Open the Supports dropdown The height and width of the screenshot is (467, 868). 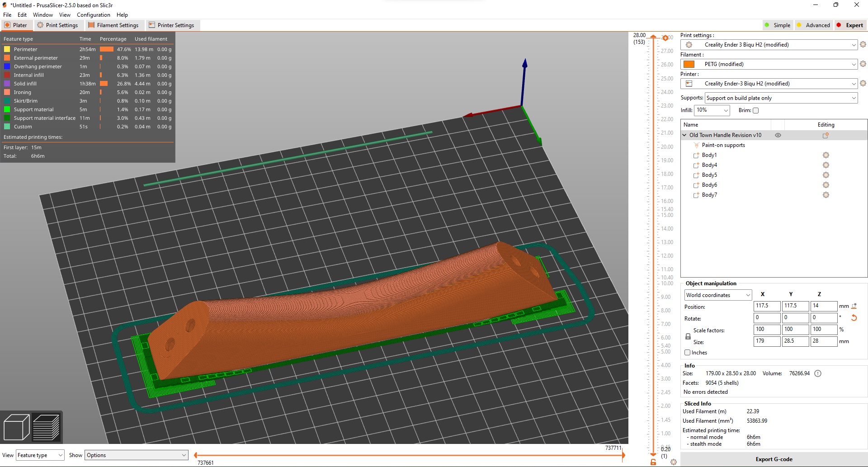pos(781,98)
